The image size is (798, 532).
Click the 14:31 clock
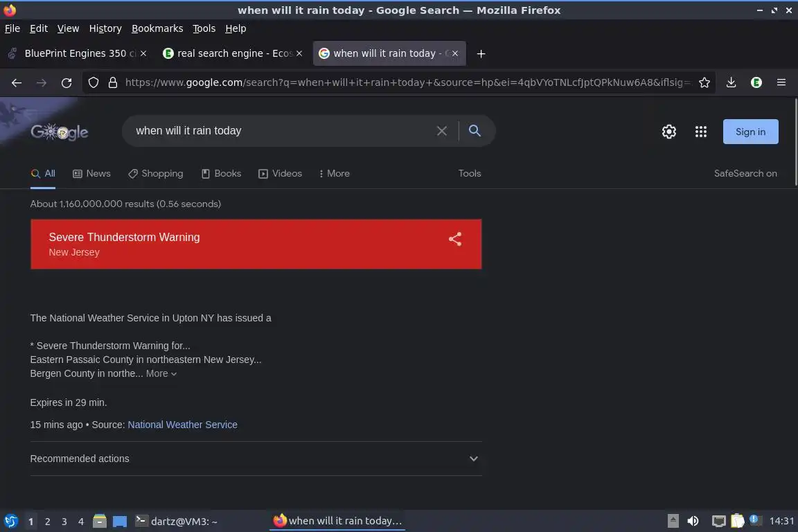point(781,521)
